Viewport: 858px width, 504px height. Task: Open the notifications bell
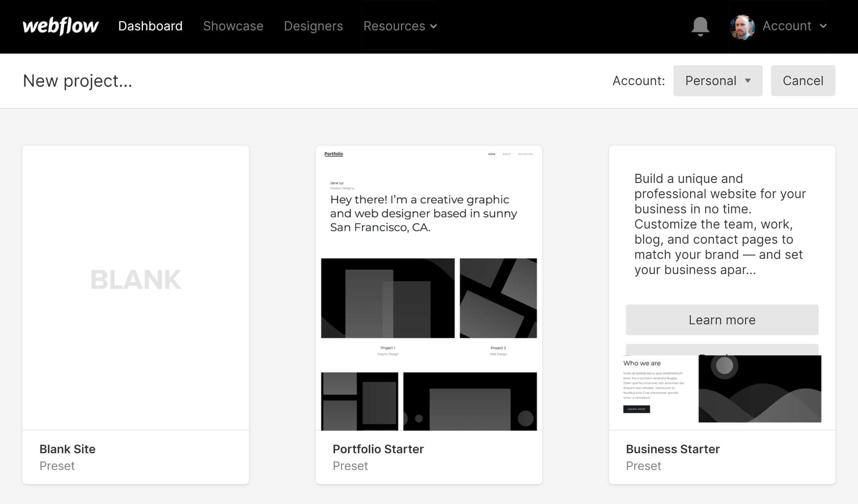tap(700, 26)
